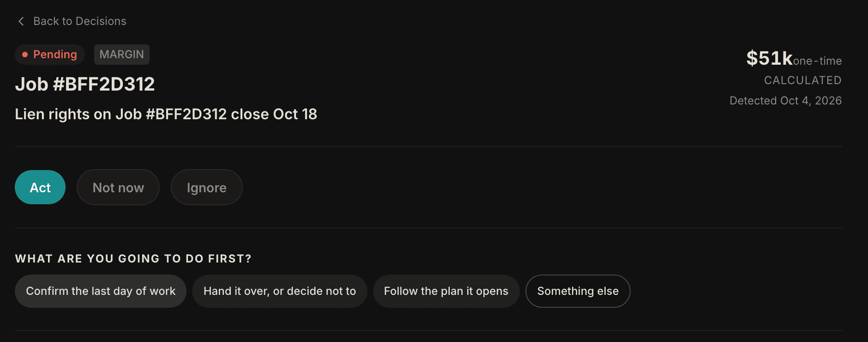Click the one-time label beside amount
Viewport: 868px width, 342px height.
[x=818, y=61]
